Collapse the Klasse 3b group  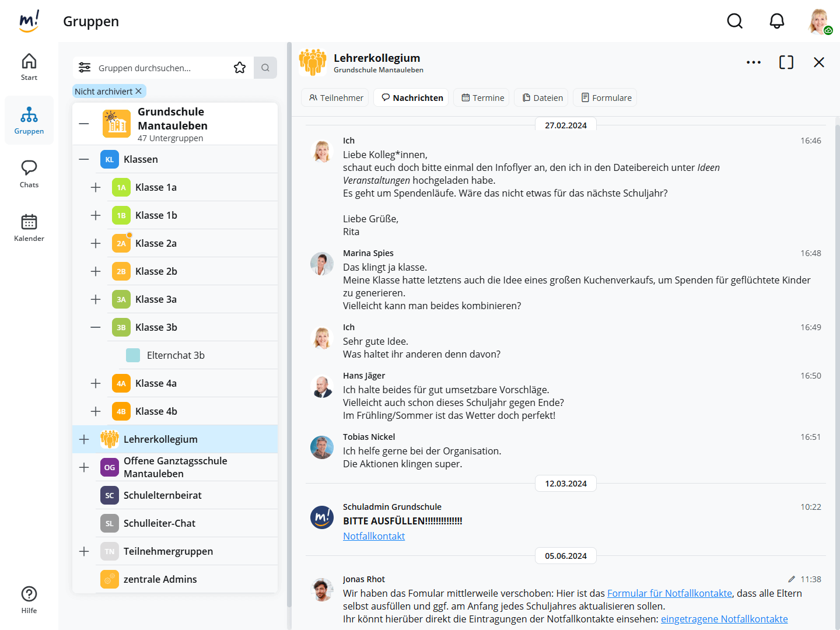tap(96, 327)
